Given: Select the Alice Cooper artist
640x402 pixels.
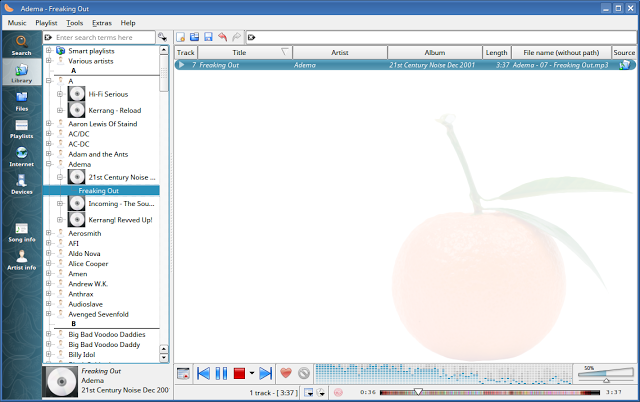Looking at the screenshot, I should tap(88, 264).
